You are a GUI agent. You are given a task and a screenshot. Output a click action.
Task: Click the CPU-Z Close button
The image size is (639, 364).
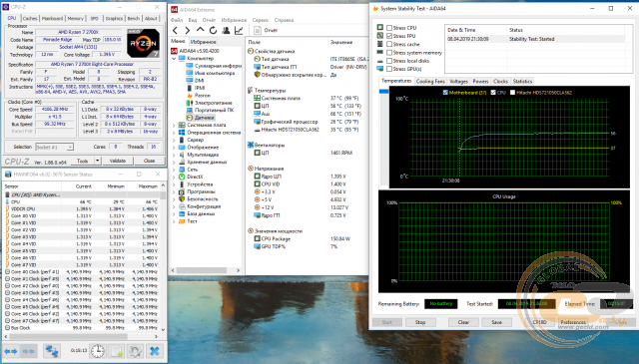(x=149, y=161)
